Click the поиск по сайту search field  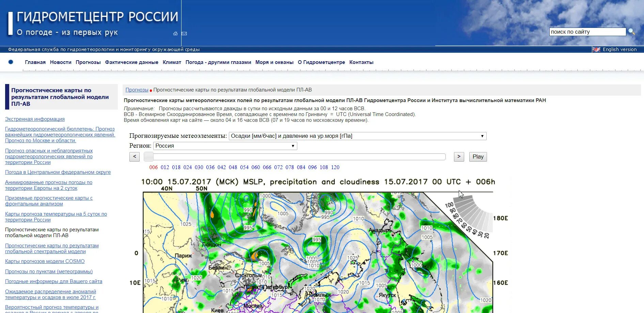tap(588, 32)
